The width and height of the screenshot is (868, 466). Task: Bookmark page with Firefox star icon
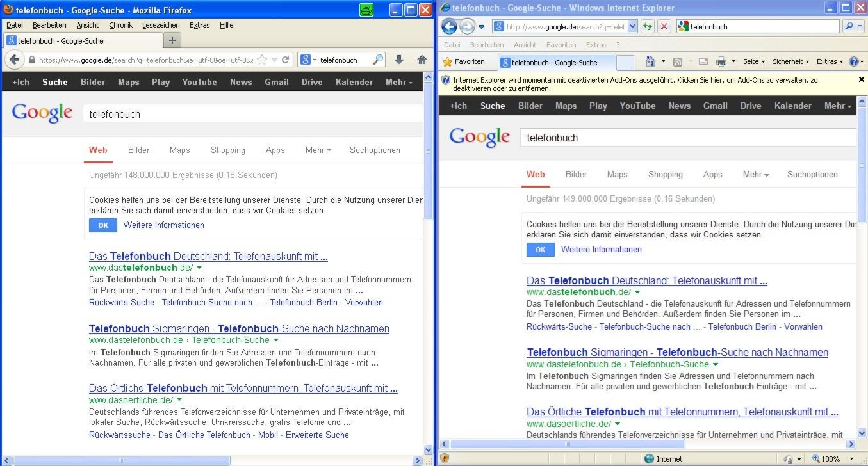[262, 60]
